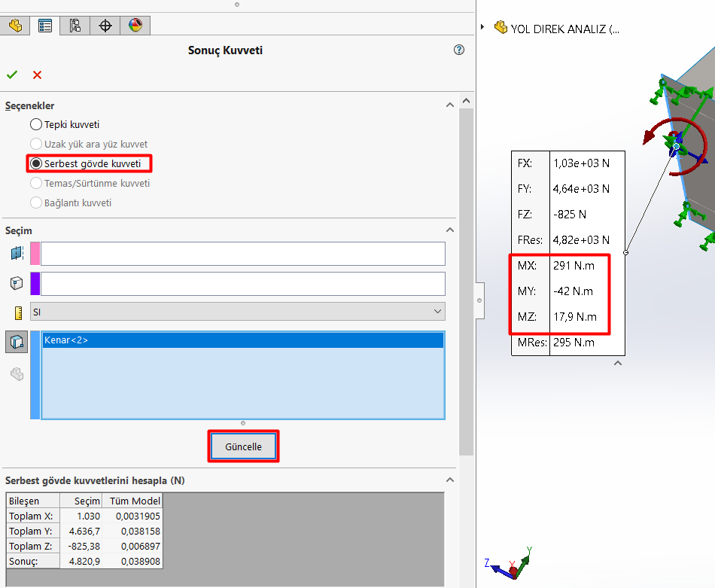Click the purple swatch beside component field
The image size is (715, 588).
coord(35,284)
